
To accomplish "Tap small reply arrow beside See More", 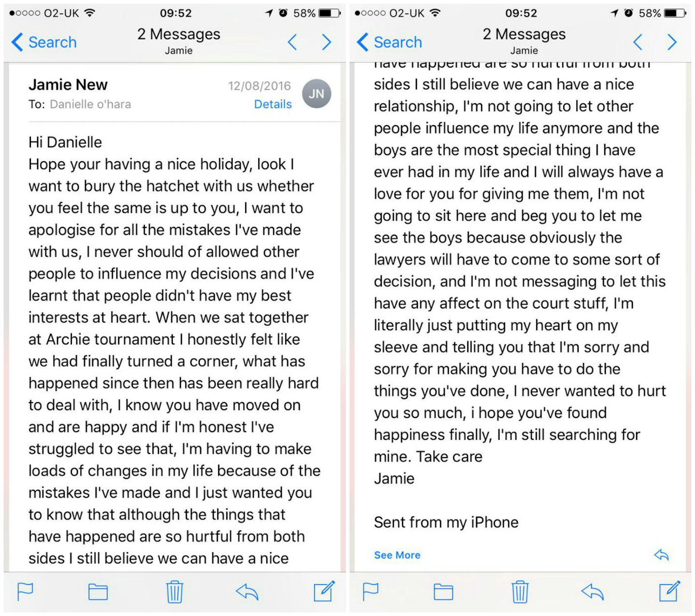I will (661, 555).
